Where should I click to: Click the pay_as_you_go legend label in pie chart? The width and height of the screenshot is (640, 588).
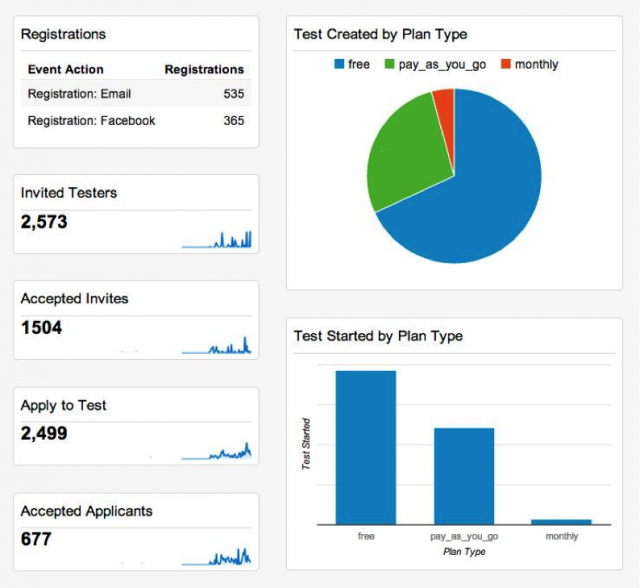[442, 65]
